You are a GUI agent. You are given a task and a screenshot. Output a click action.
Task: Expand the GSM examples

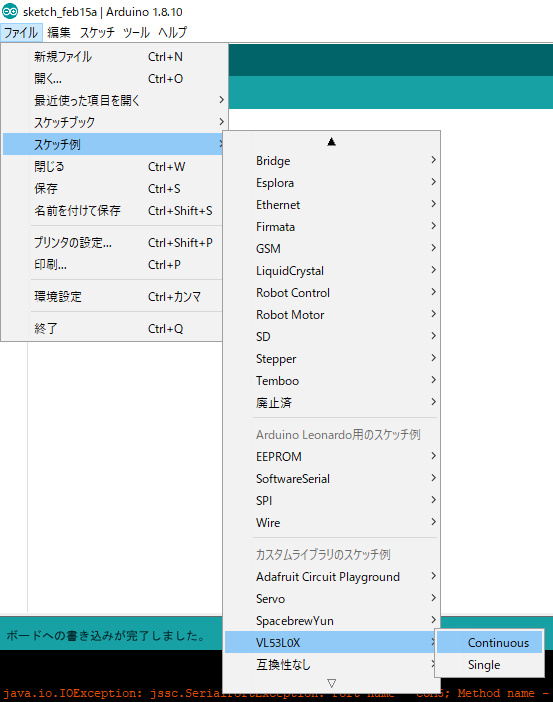tap(331, 248)
